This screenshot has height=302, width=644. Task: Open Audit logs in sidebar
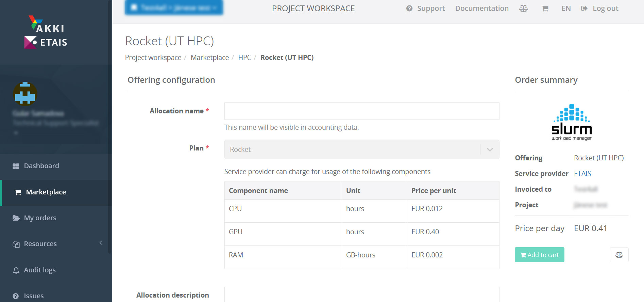(56, 270)
